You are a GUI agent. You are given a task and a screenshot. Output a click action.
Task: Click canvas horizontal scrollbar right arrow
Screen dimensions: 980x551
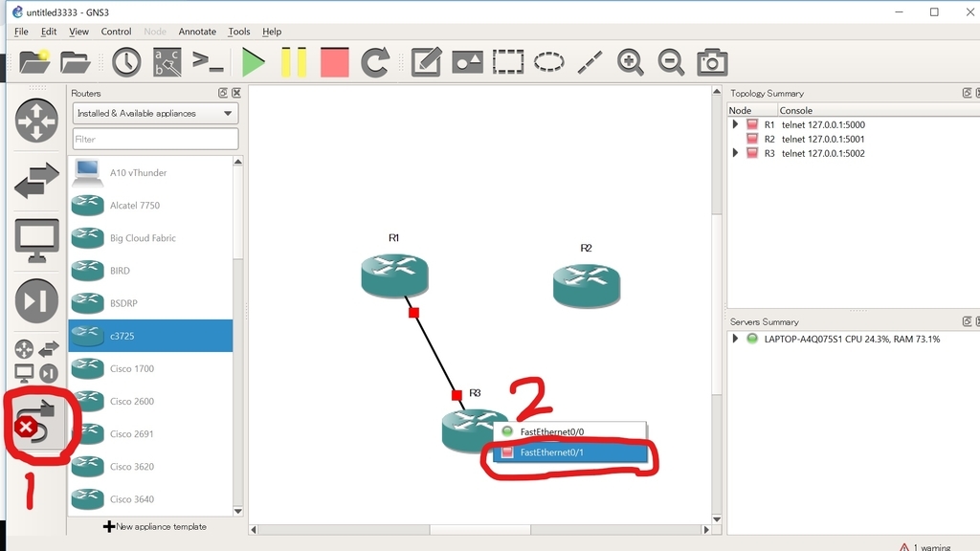[706, 529]
